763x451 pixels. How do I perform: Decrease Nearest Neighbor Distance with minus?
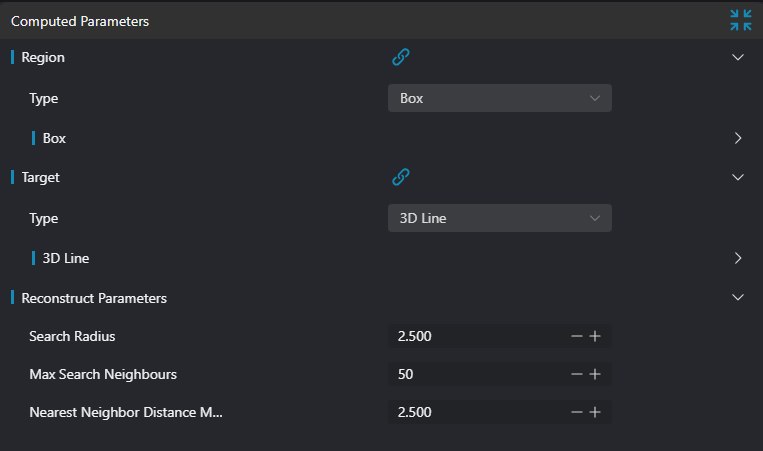(577, 412)
